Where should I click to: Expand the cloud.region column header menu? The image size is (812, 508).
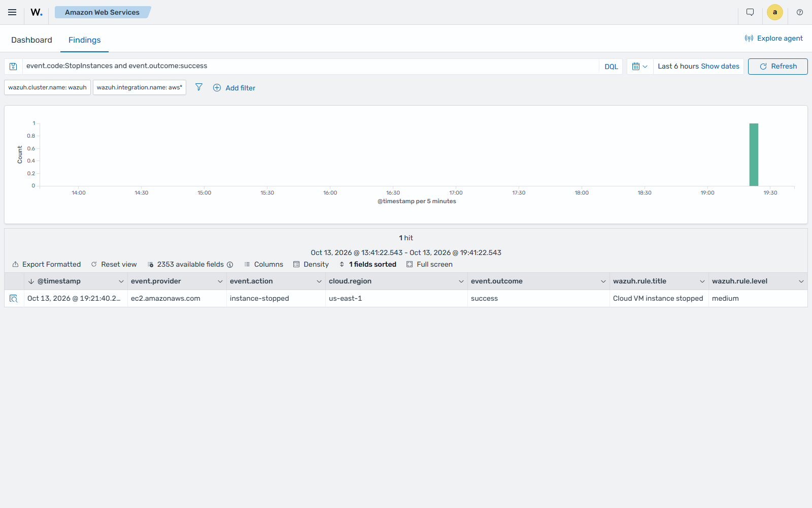click(461, 281)
